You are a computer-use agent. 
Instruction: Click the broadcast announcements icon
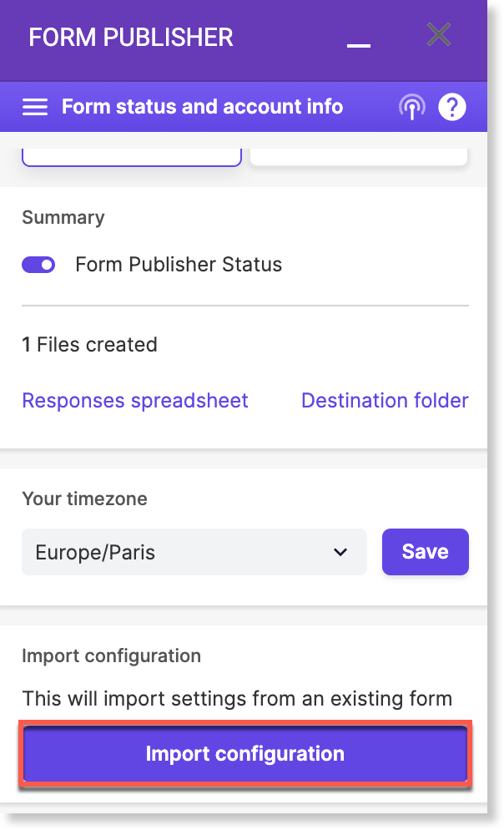[412, 107]
